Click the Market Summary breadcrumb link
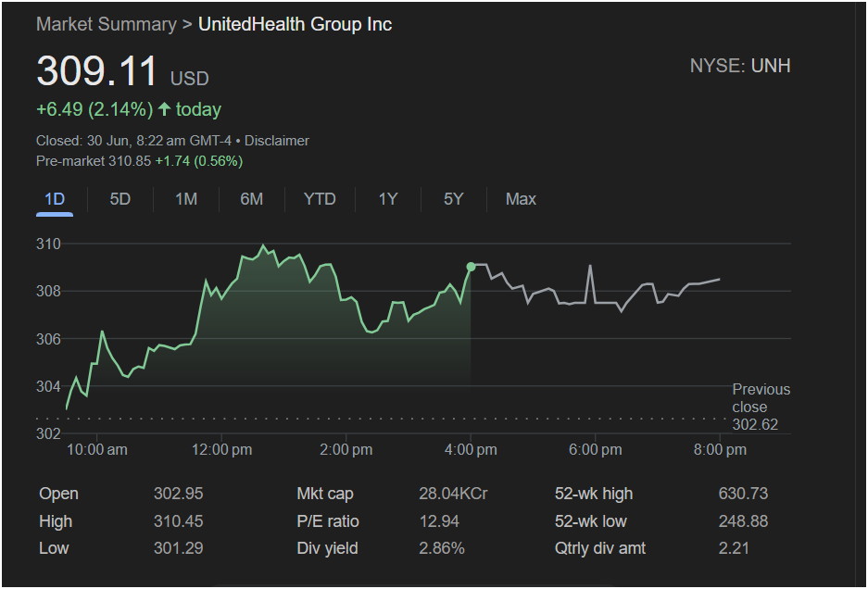This screenshot has width=868, height=589. pyautogui.click(x=107, y=24)
